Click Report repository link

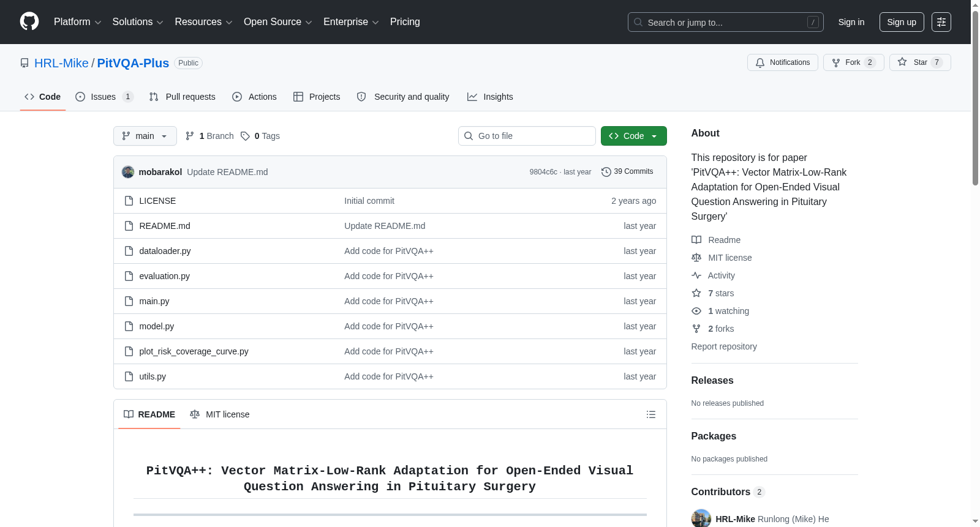724,346
